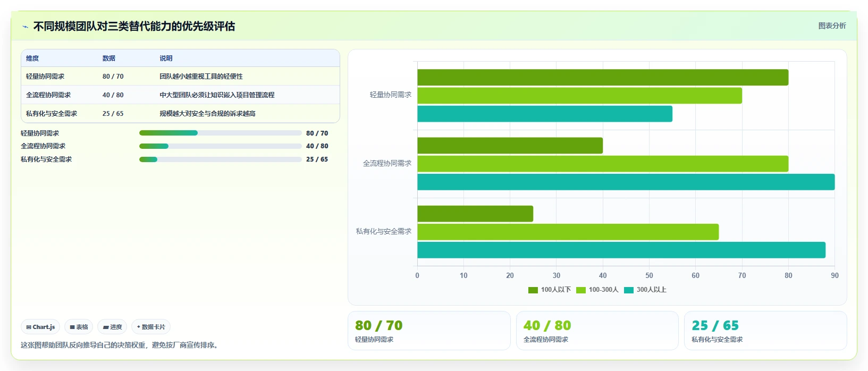Click the 100-300人 bar in 私有化与安全需求 group
This screenshot has width=868, height=371.
tap(568, 232)
